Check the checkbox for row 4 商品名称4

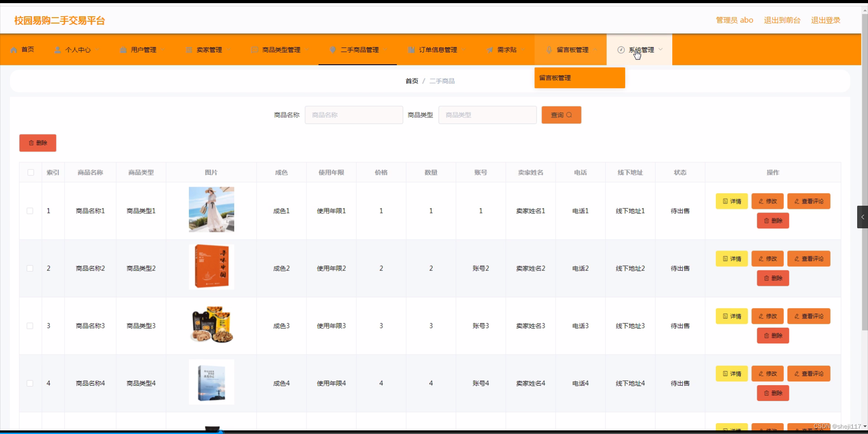point(30,383)
